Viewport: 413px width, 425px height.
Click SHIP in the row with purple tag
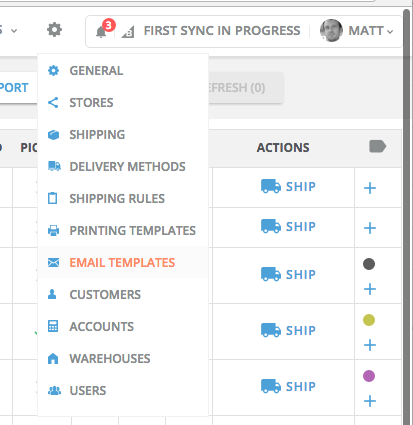point(288,387)
